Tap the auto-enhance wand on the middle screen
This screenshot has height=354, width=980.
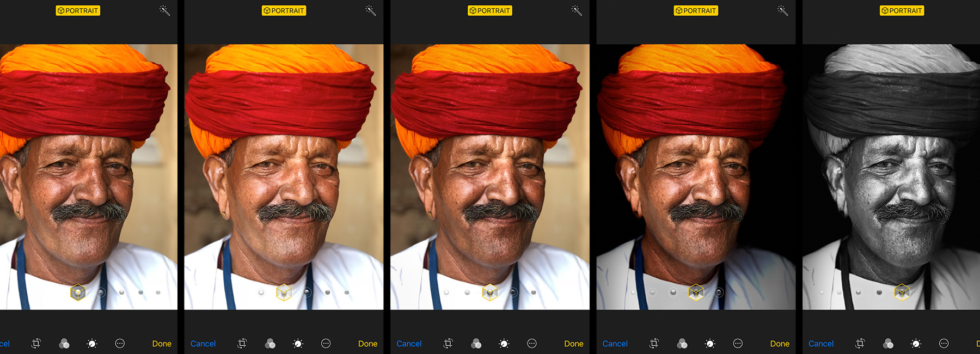tap(577, 10)
